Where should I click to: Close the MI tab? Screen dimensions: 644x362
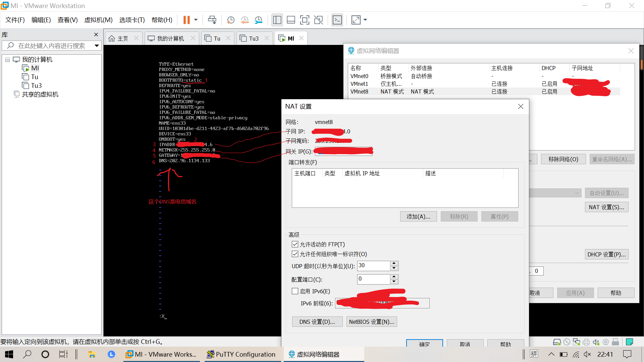(302, 38)
